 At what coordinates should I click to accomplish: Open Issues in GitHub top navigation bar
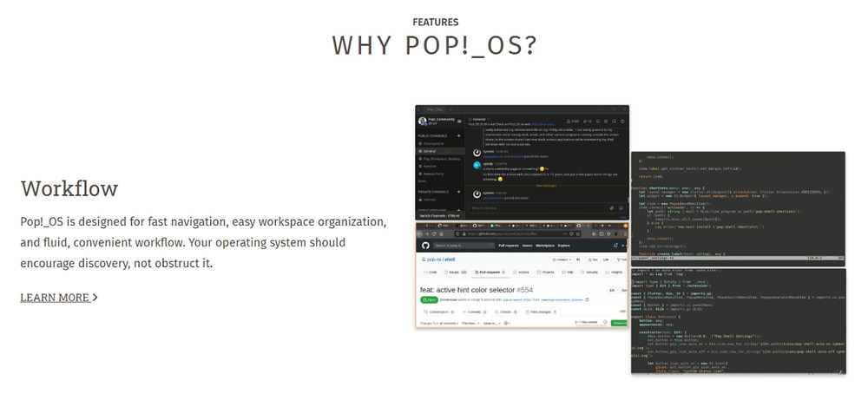click(528, 246)
